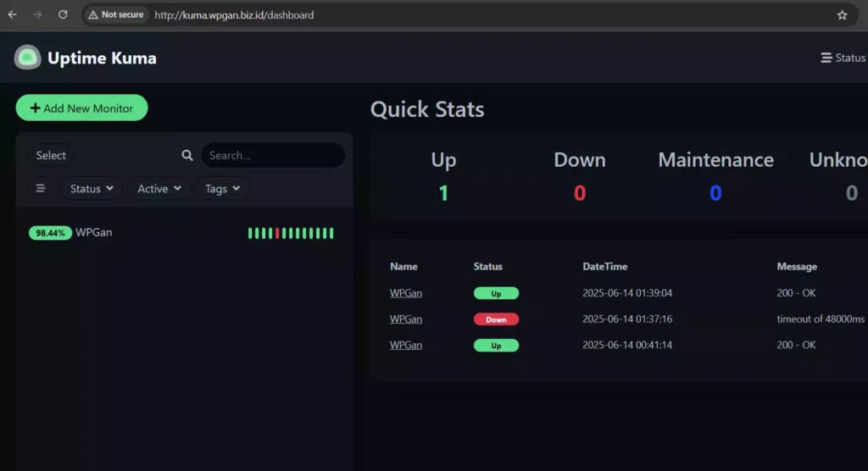Click 2025-06-14 00:41:14 datetime cell
This screenshot has height=471, width=868.
click(x=627, y=345)
